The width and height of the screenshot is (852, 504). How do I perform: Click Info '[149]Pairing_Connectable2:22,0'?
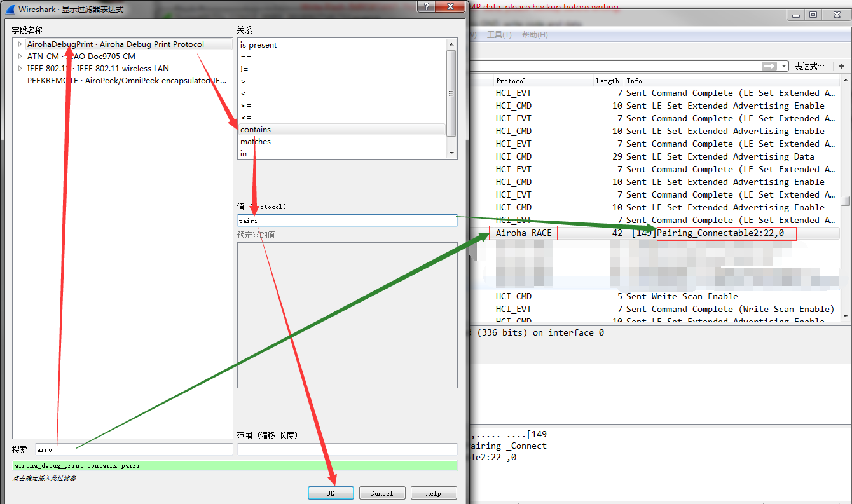708,233
